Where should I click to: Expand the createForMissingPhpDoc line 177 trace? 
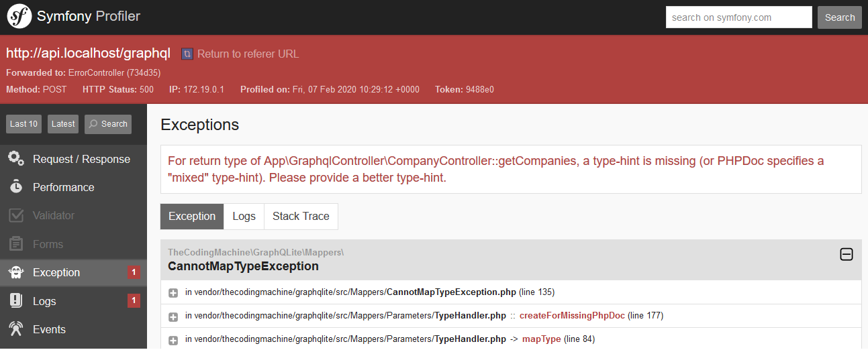173,316
